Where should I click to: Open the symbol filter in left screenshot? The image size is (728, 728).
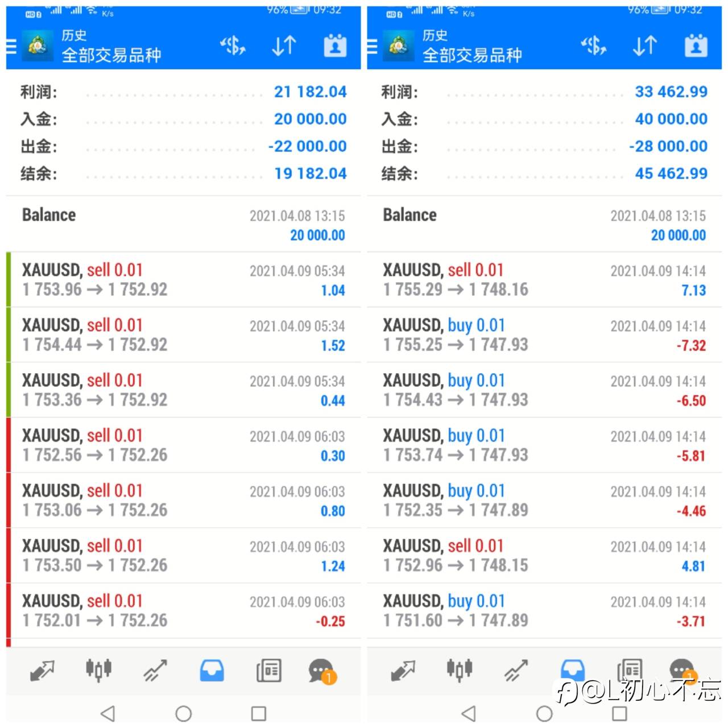pos(233,45)
